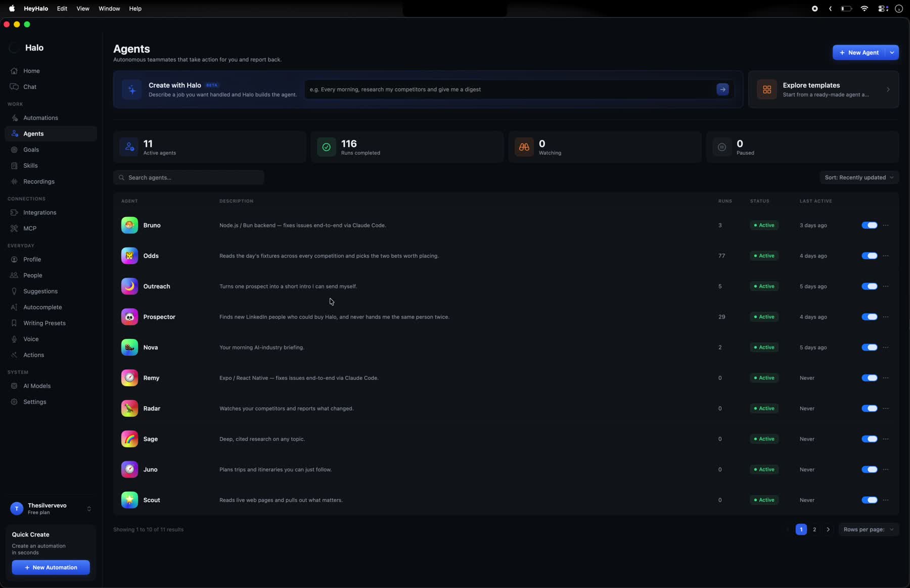Image resolution: width=910 pixels, height=588 pixels.
Task: Disable the Bruno agent toggle
Action: tap(870, 225)
